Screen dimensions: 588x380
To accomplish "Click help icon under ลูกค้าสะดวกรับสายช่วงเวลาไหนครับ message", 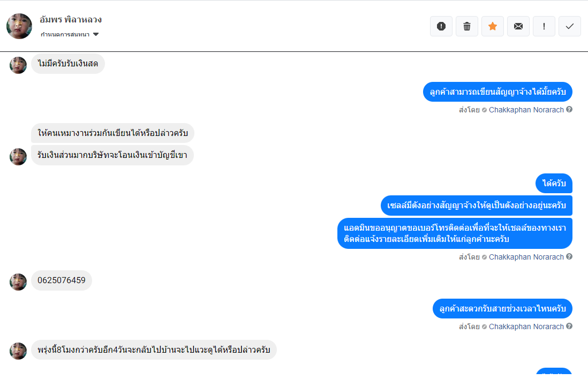I will click(569, 326).
